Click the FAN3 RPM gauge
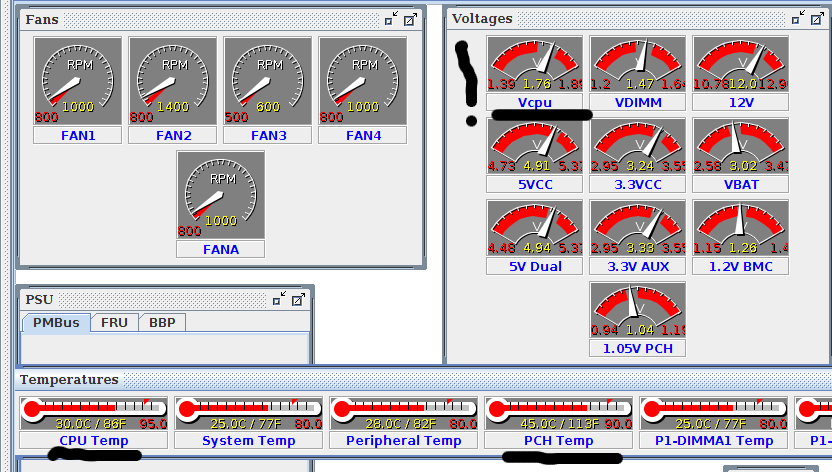This screenshot has height=472, width=832. point(267,81)
